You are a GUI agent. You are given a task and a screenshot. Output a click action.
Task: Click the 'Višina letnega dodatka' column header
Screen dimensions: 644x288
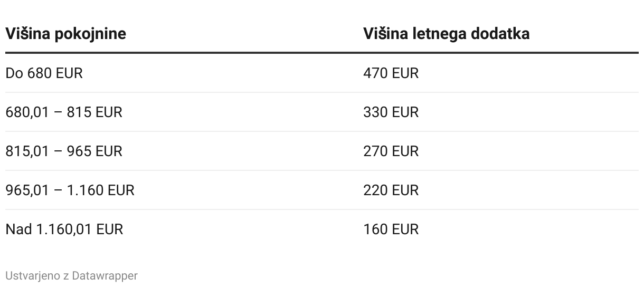(x=446, y=34)
